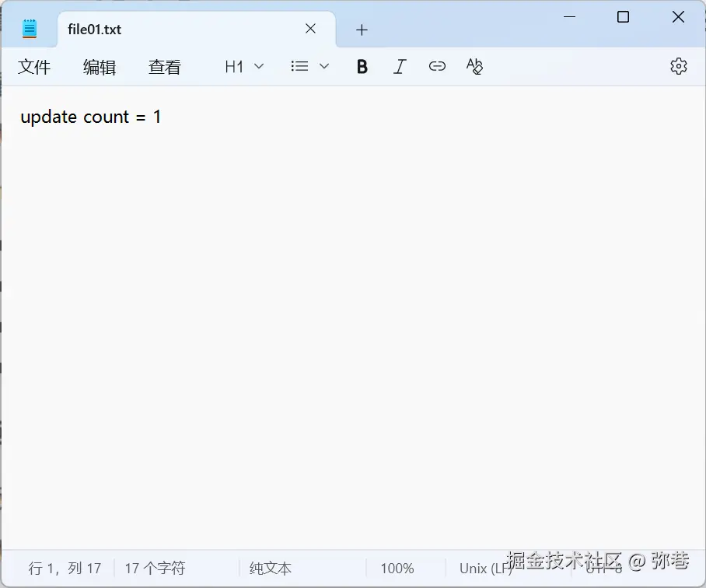Toggle bold formatting
This screenshot has height=588, width=706.
click(362, 67)
